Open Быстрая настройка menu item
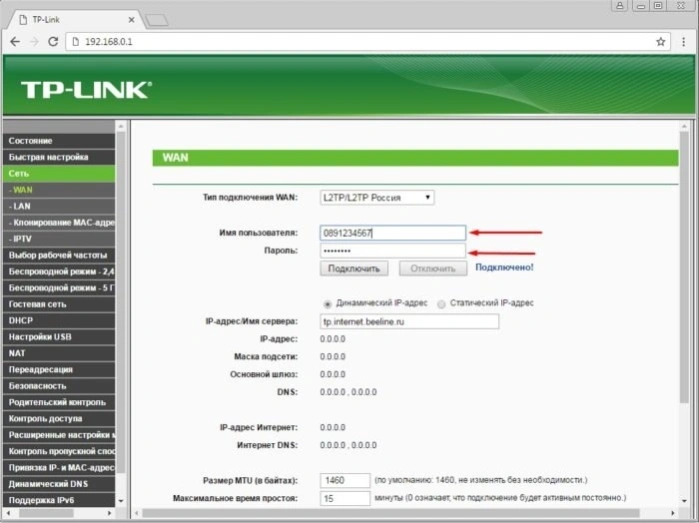 pyautogui.click(x=59, y=157)
